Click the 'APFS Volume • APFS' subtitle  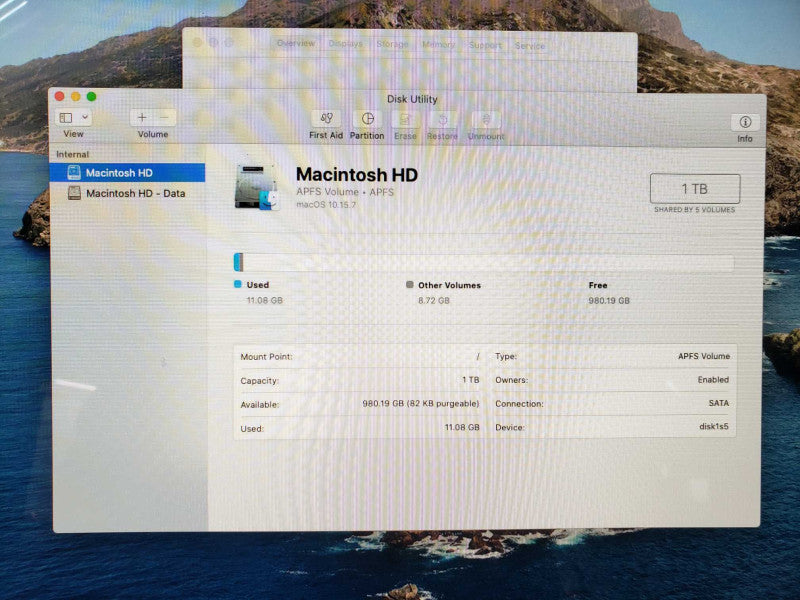345,192
